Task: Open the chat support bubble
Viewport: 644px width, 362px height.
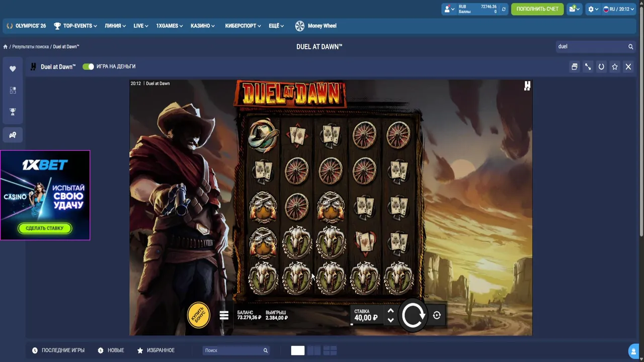Action: (x=633, y=351)
